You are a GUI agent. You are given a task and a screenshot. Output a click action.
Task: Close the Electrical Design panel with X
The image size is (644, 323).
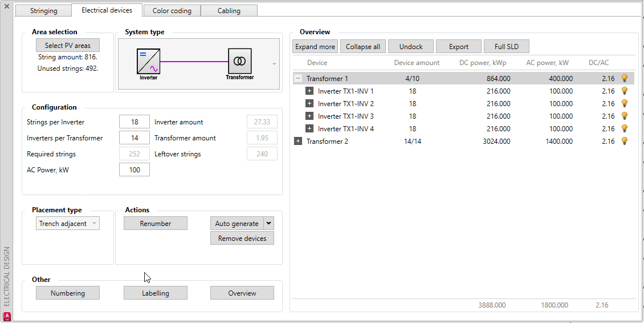pos(7,7)
